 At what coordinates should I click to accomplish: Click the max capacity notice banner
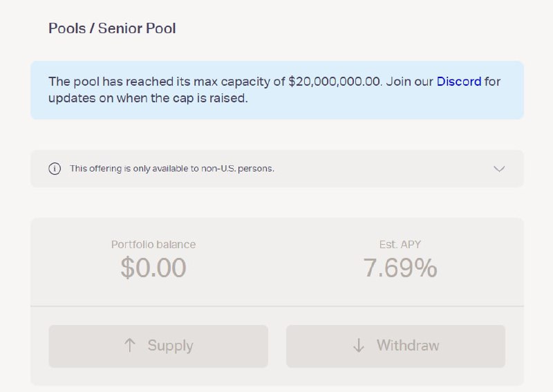click(x=277, y=90)
